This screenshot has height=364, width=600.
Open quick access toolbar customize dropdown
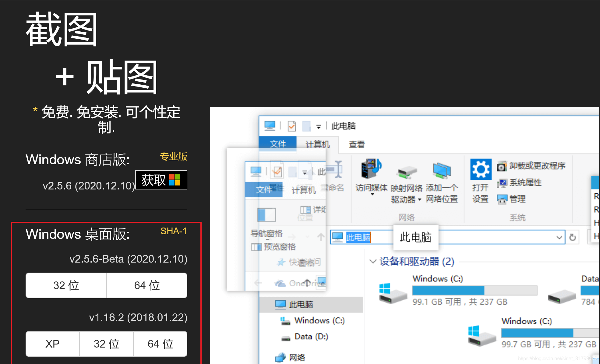[319, 126]
